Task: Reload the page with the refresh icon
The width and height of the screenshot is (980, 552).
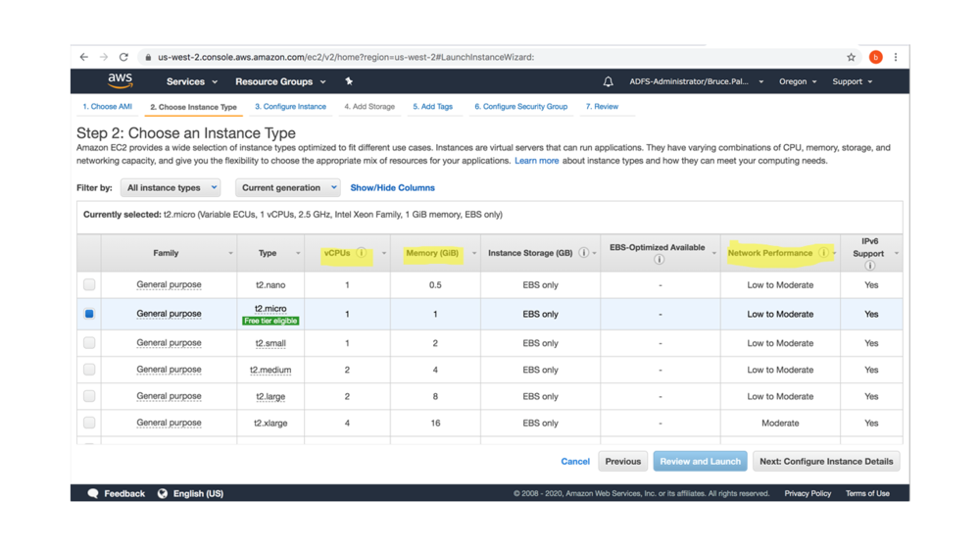Action: [123, 57]
